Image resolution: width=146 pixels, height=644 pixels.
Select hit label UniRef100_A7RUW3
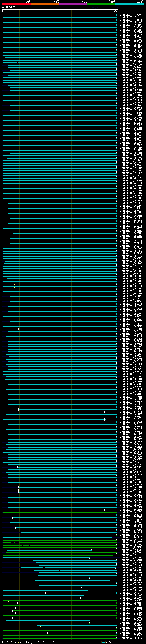[x=131, y=191]
